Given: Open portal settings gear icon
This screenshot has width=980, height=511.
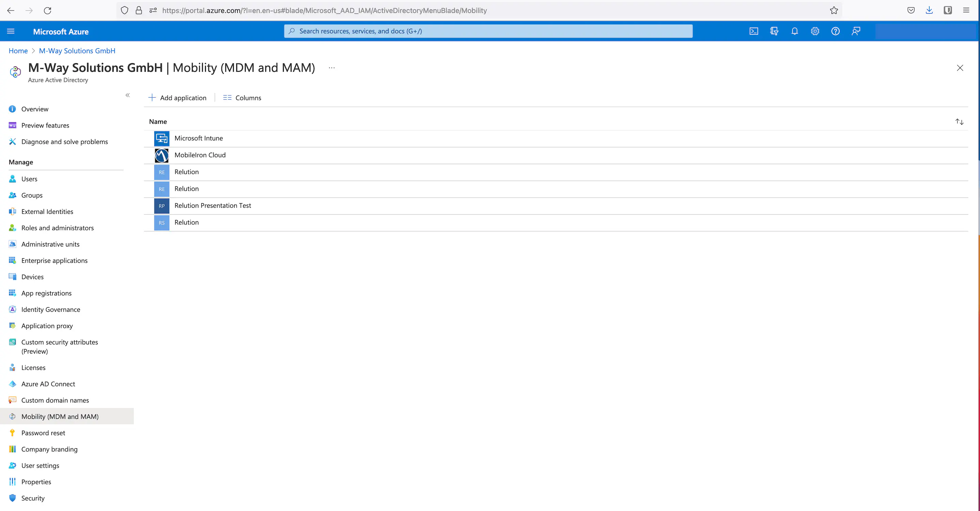Looking at the screenshot, I should (x=815, y=31).
